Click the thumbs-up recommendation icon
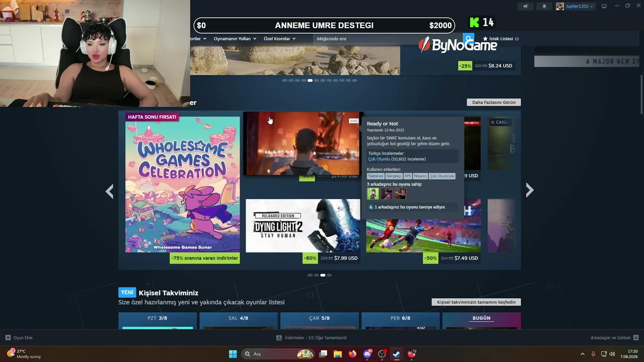Screen dimensions: 644x362 point(371,207)
